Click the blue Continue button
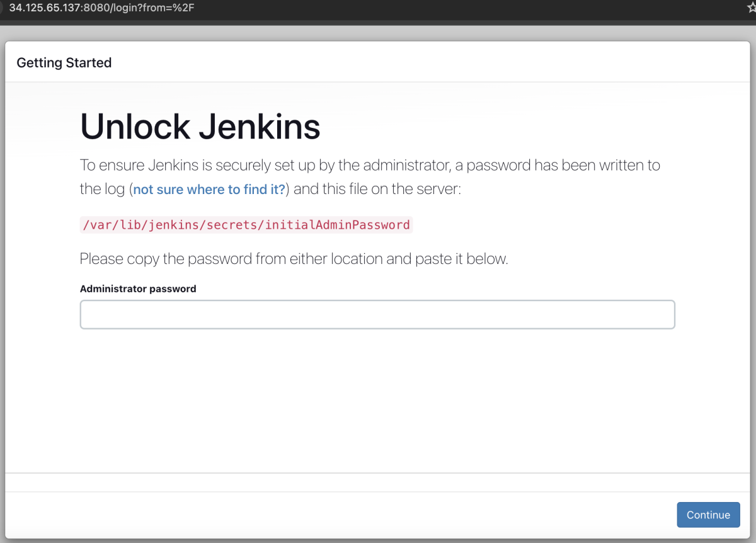This screenshot has height=543, width=756. (x=708, y=515)
